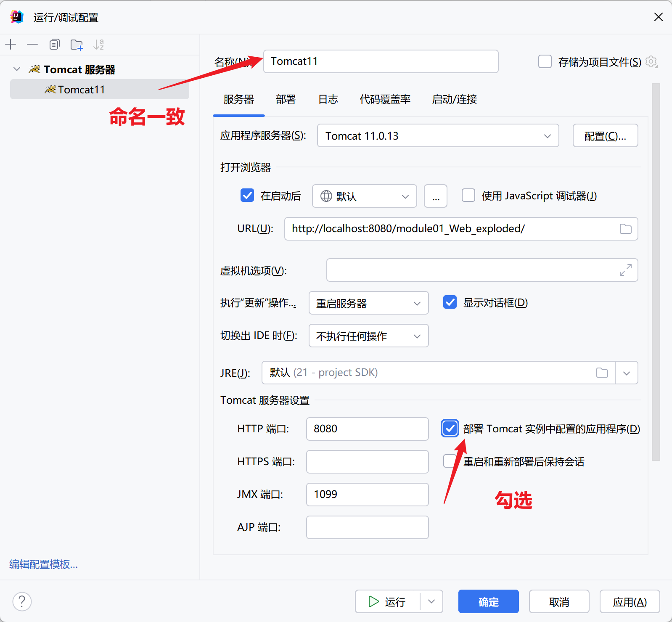Image resolution: width=672 pixels, height=622 pixels.
Task: Click the 名称 field containing Tomcat11
Action: point(381,61)
